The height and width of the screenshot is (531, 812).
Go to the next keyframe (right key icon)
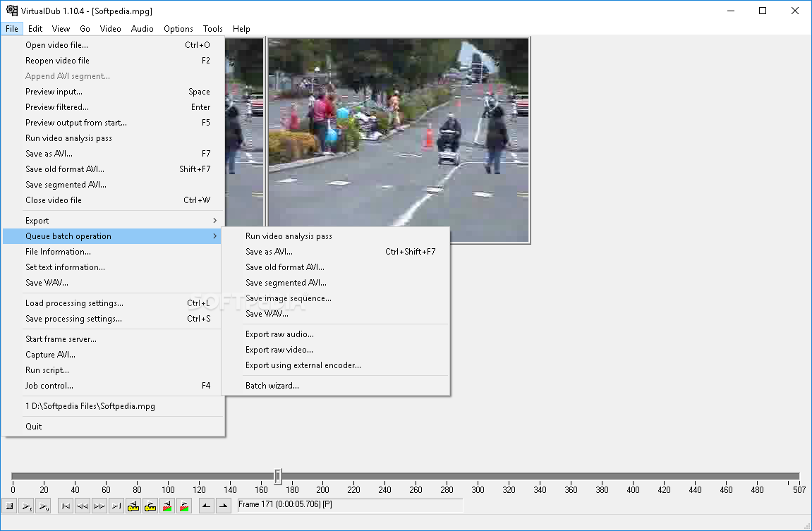[x=150, y=506]
